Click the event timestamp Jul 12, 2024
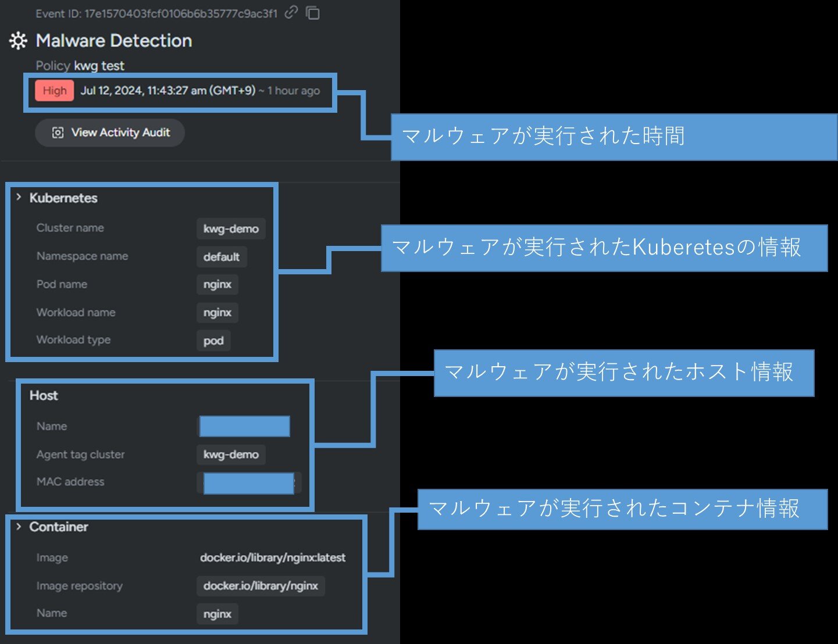This screenshot has height=644, width=838. [x=167, y=91]
